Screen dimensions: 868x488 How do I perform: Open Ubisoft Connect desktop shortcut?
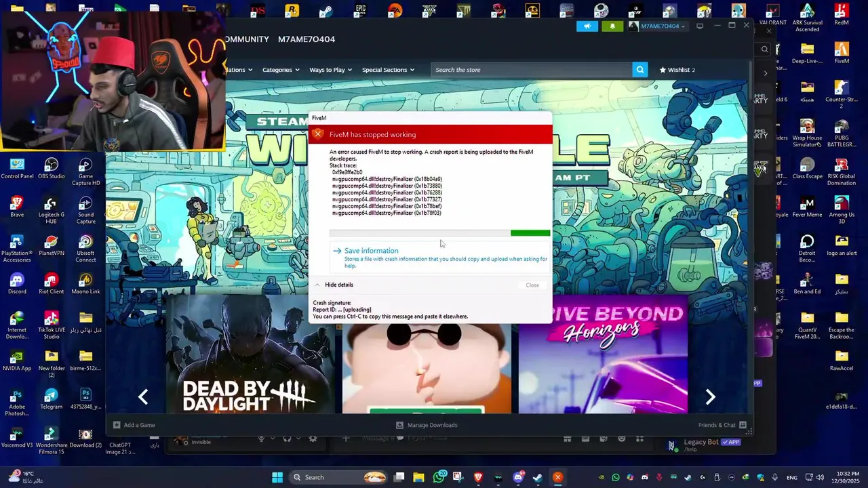pyautogui.click(x=85, y=249)
